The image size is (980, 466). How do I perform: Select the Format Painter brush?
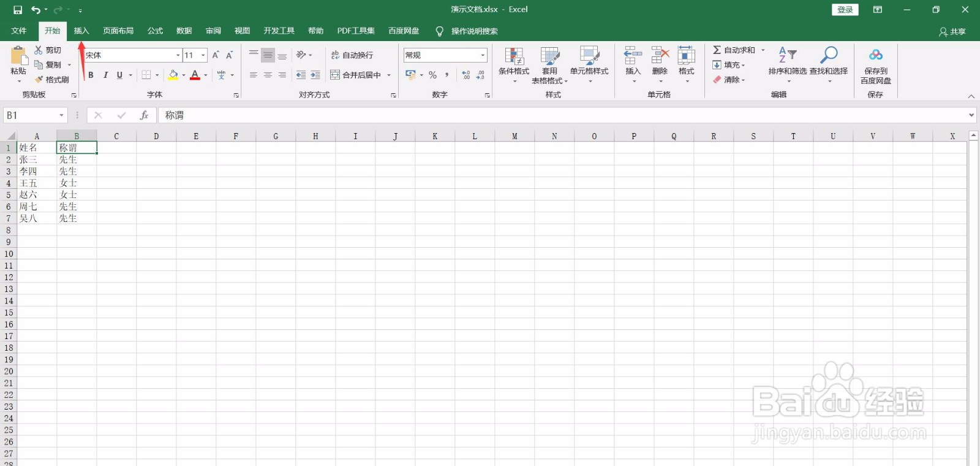click(x=39, y=80)
